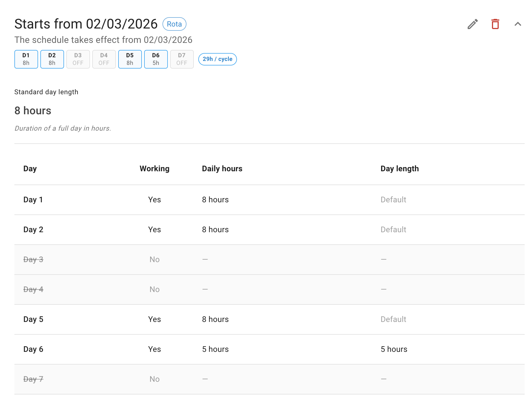Image resolution: width=532 pixels, height=408 pixels.
Task: Collapse the schedule panel via the chevron
Action: 518,24
